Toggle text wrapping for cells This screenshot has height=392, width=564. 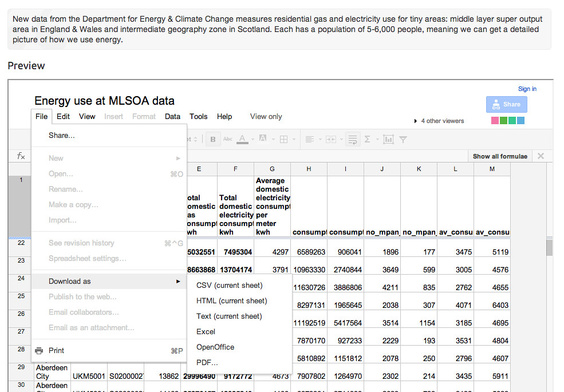click(x=353, y=138)
